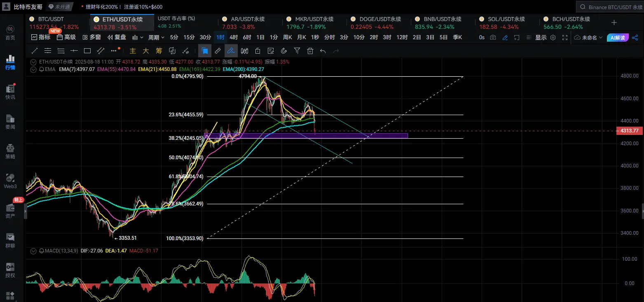Open 高级 advanced menu
The width and height of the screenshot is (644, 302).
[66, 37]
